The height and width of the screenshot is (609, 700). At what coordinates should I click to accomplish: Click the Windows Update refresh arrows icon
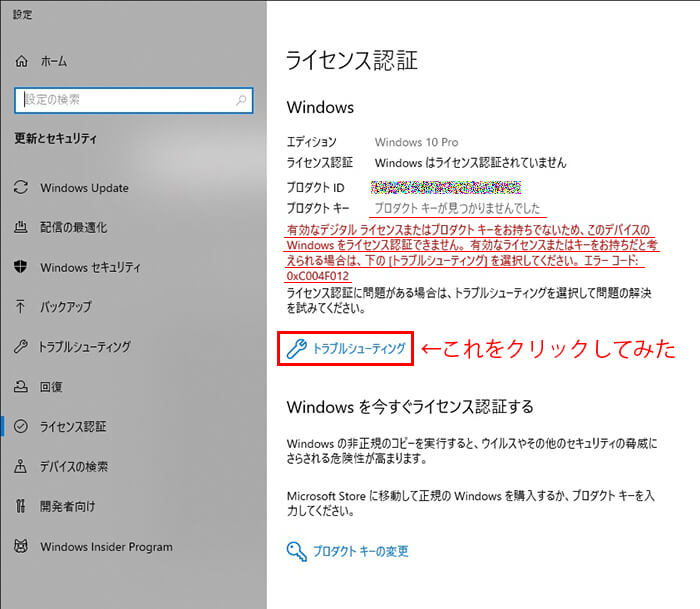[21, 187]
